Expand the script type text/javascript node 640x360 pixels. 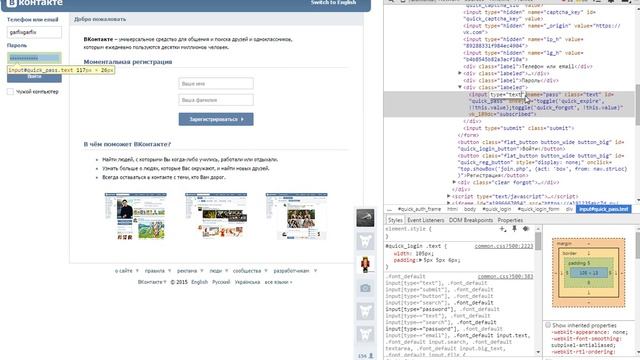point(449,196)
